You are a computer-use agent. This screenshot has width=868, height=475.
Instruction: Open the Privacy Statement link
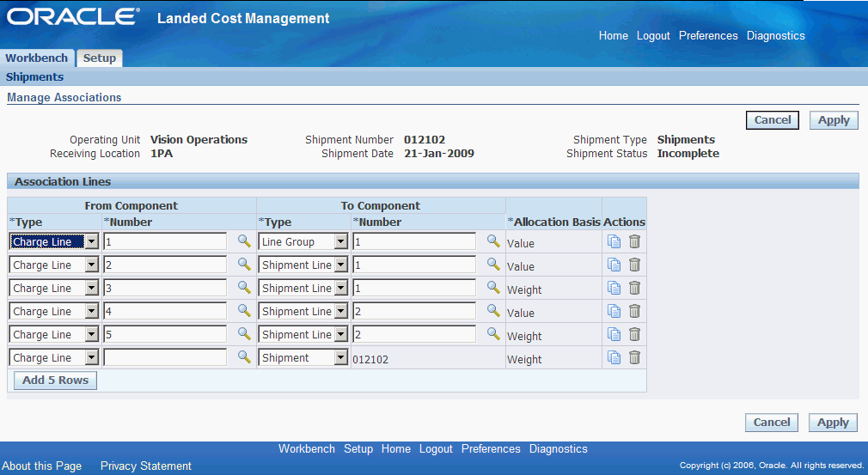pos(145,466)
